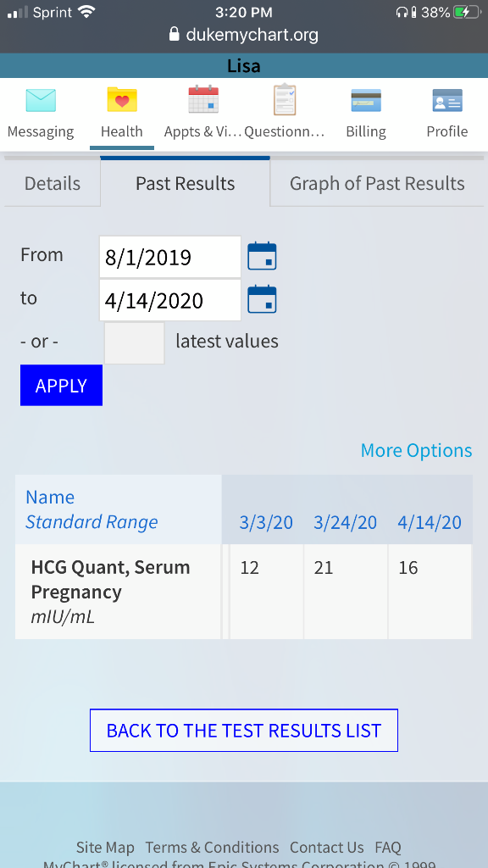488x868 pixels.
Task: Switch to Graph of Past Results tab
Action: (x=377, y=183)
